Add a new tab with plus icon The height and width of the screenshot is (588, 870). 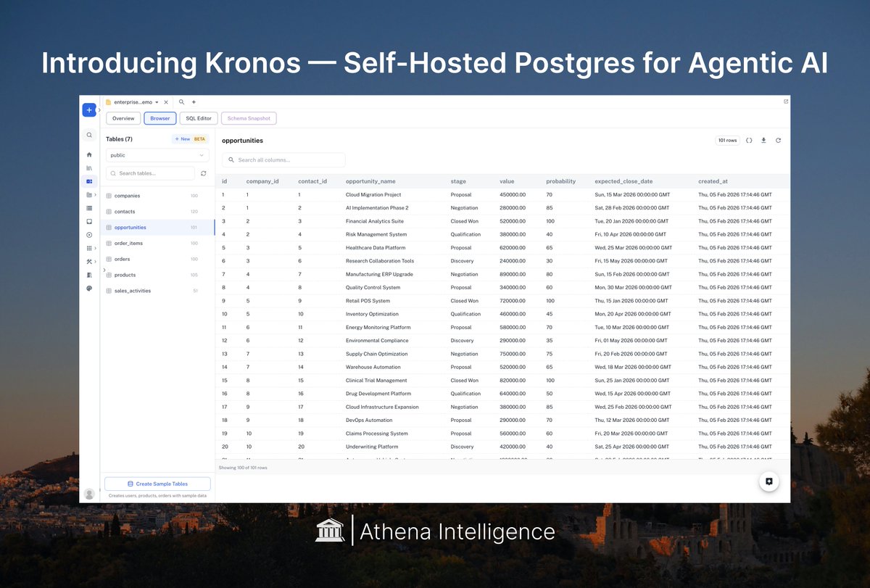[x=194, y=102]
